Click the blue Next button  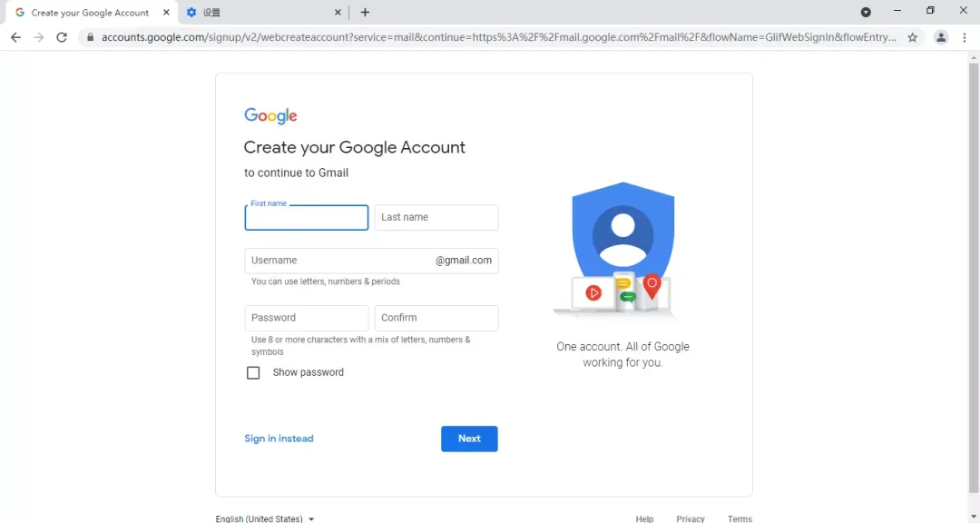click(469, 439)
